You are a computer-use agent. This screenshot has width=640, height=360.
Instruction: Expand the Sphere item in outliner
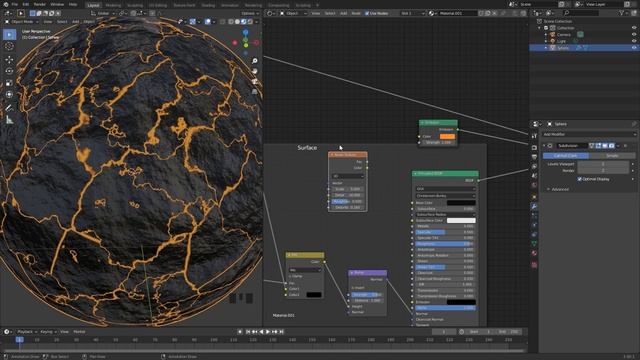(546, 48)
